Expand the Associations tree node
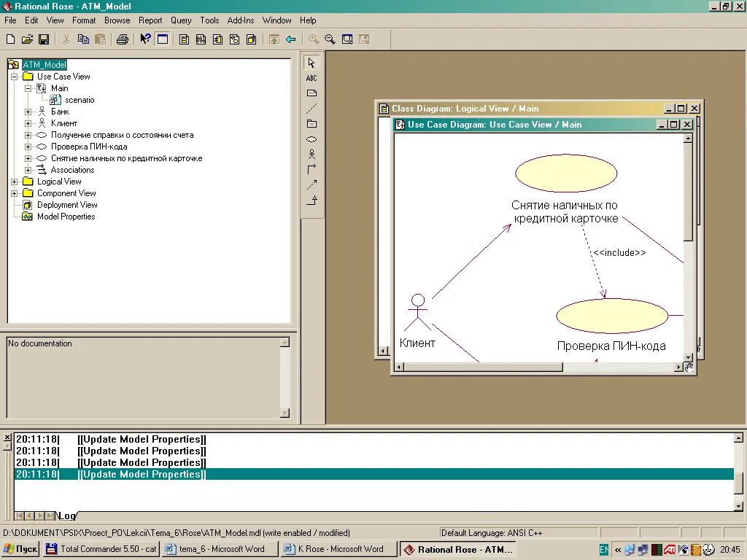The height and width of the screenshot is (560, 747). (x=28, y=170)
